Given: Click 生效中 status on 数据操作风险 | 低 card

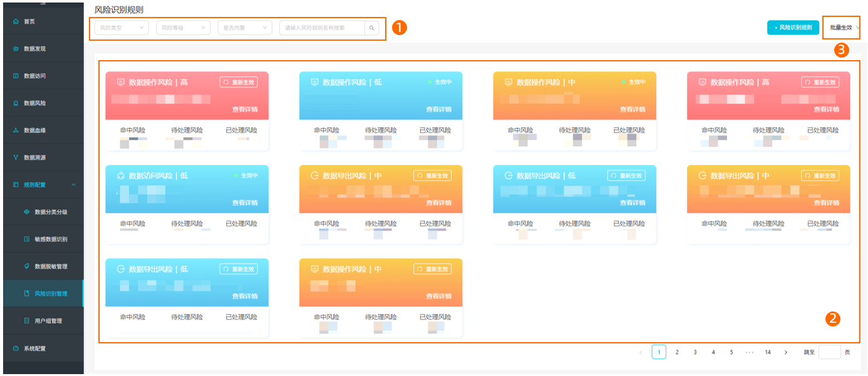Looking at the screenshot, I should click(440, 82).
